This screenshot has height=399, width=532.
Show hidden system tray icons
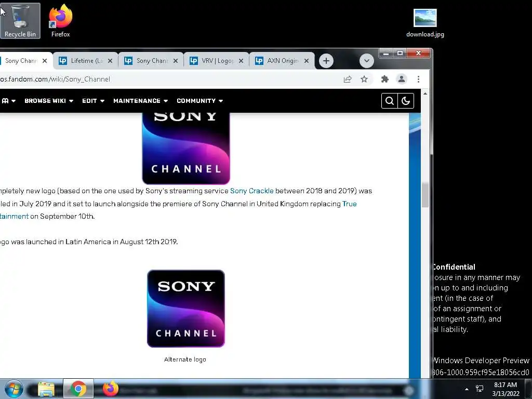467,389
